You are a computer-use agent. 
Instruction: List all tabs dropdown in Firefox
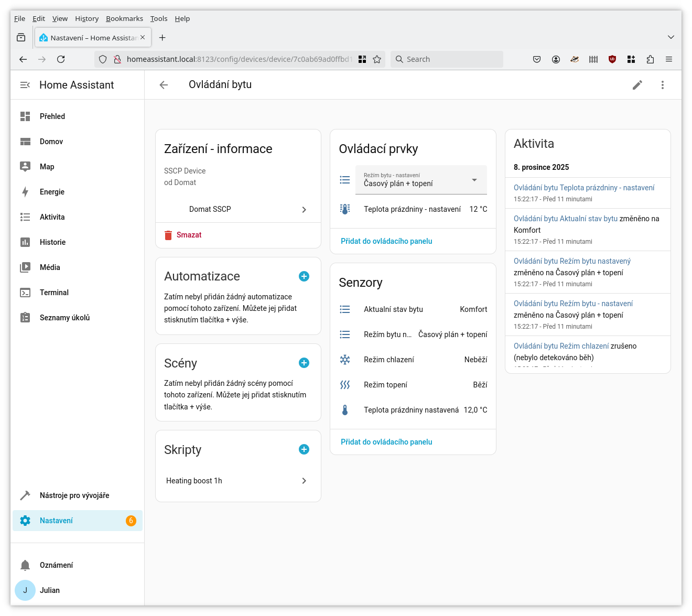point(671,37)
